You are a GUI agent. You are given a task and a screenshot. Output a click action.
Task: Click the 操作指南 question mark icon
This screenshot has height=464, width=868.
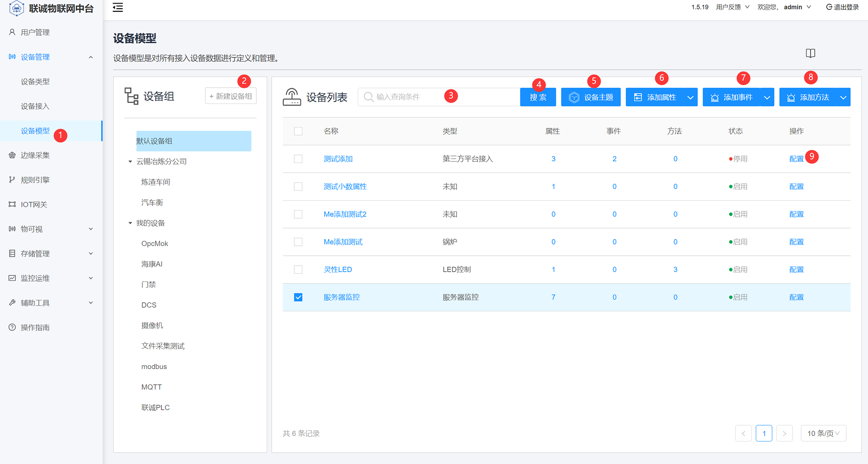pos(12,327)
